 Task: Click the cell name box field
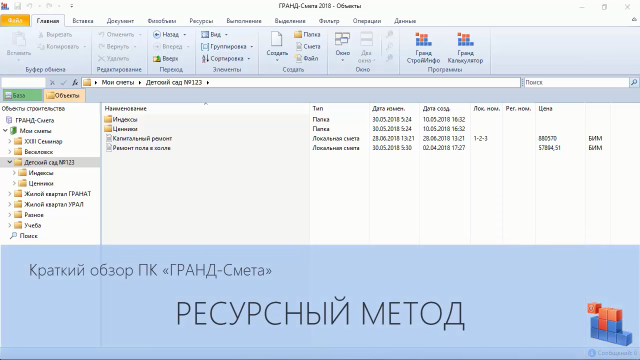pyautogui.click(x=23, y=82)
